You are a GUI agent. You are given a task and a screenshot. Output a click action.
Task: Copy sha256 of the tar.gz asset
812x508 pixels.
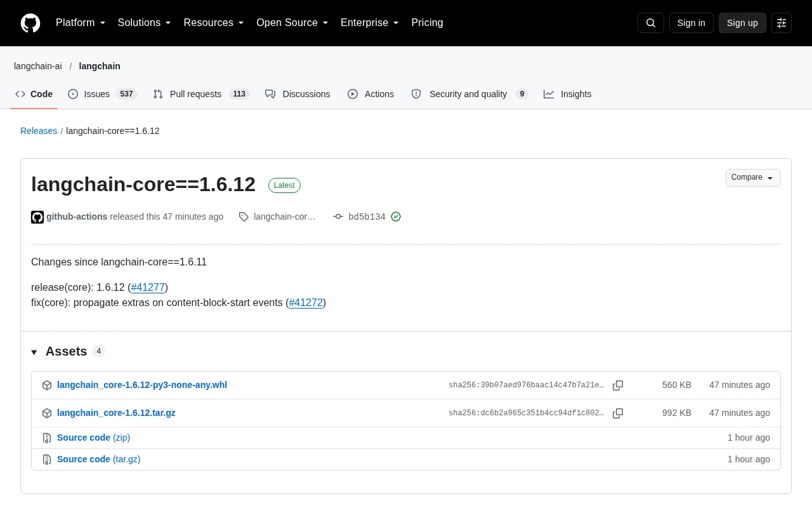tap(618, 413)
